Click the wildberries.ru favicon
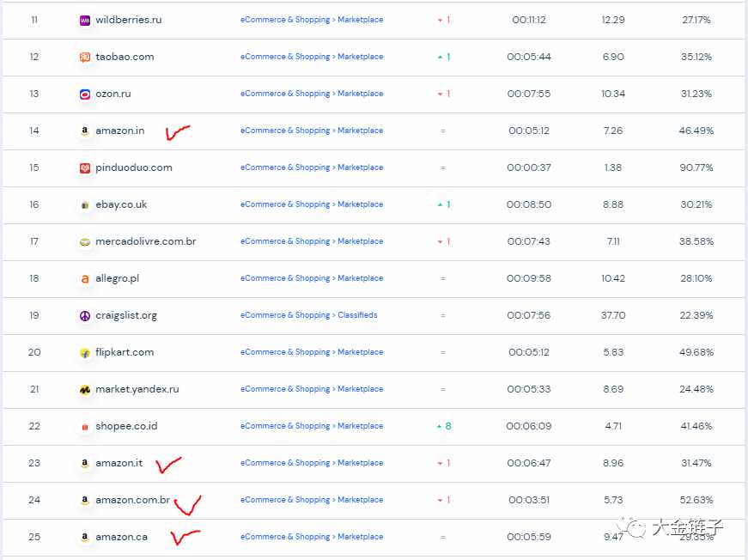748x560 pixels. (x=85, y=20)
